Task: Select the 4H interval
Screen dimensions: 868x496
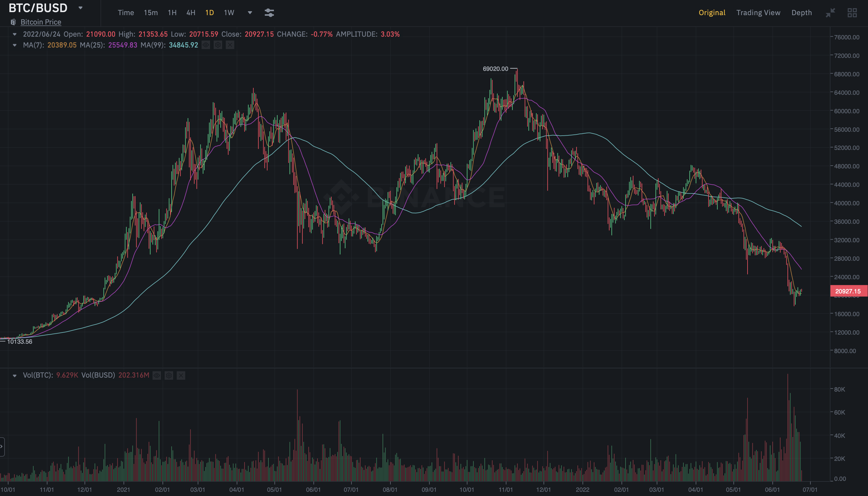Action: (x=191, y=13)
